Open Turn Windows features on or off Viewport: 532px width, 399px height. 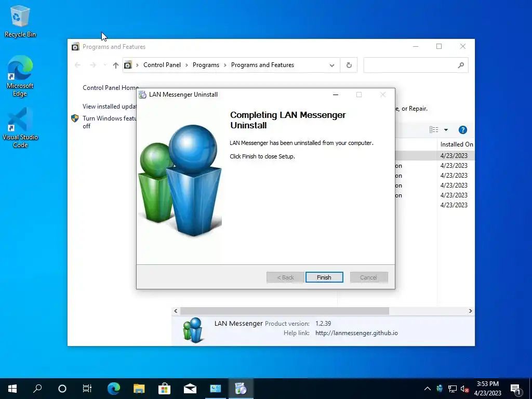[109, 122]
